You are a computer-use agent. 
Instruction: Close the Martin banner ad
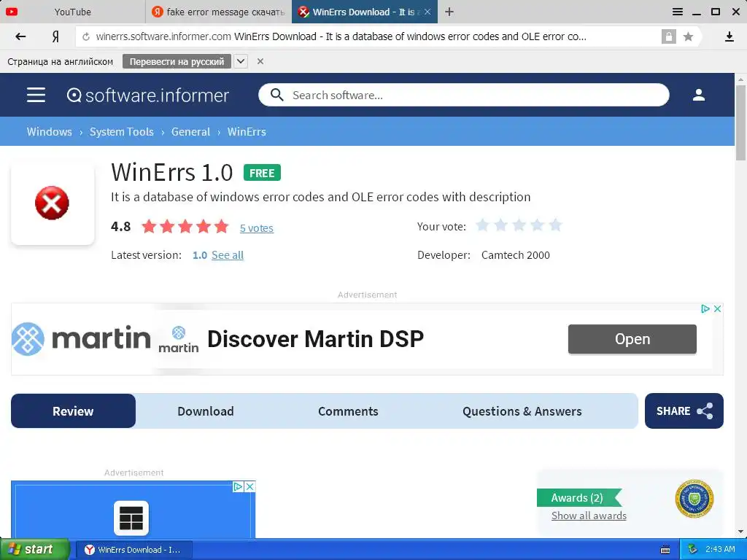[x=717, y=308]
